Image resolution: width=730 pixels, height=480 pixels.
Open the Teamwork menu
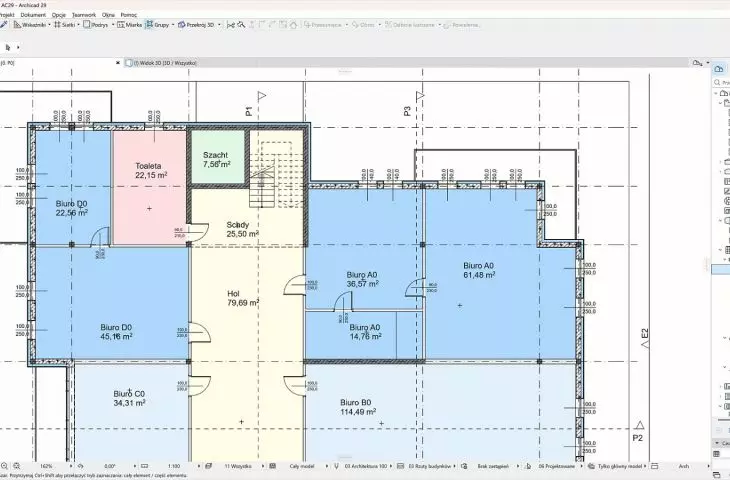(x=84, y=15)
